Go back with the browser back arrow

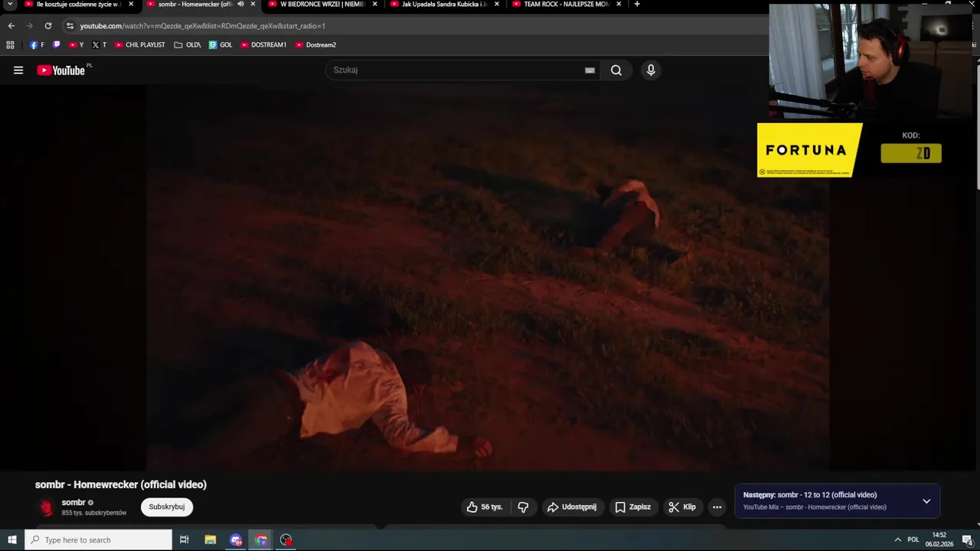pos(11,25)
